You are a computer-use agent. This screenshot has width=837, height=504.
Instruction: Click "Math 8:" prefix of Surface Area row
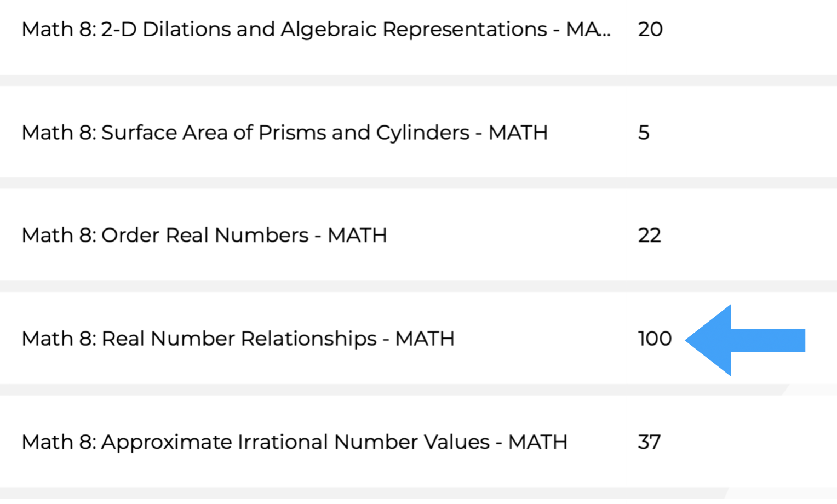[59, 133]
